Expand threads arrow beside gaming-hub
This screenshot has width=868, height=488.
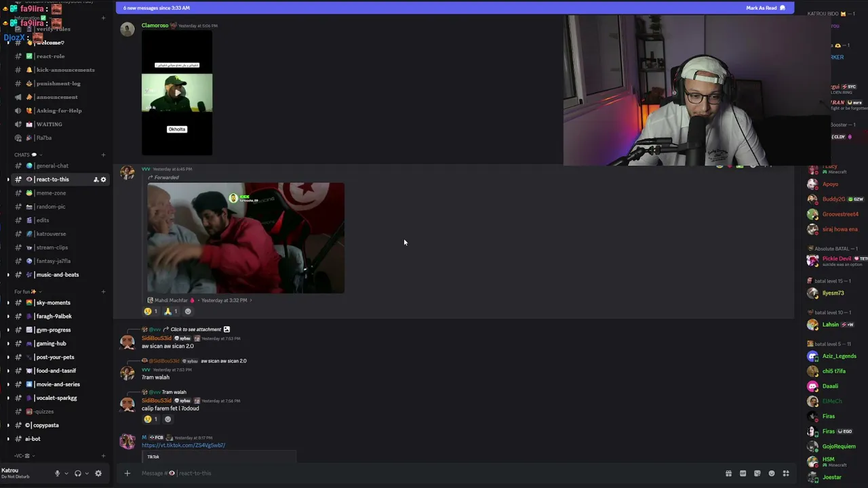(x=8, y=344)
